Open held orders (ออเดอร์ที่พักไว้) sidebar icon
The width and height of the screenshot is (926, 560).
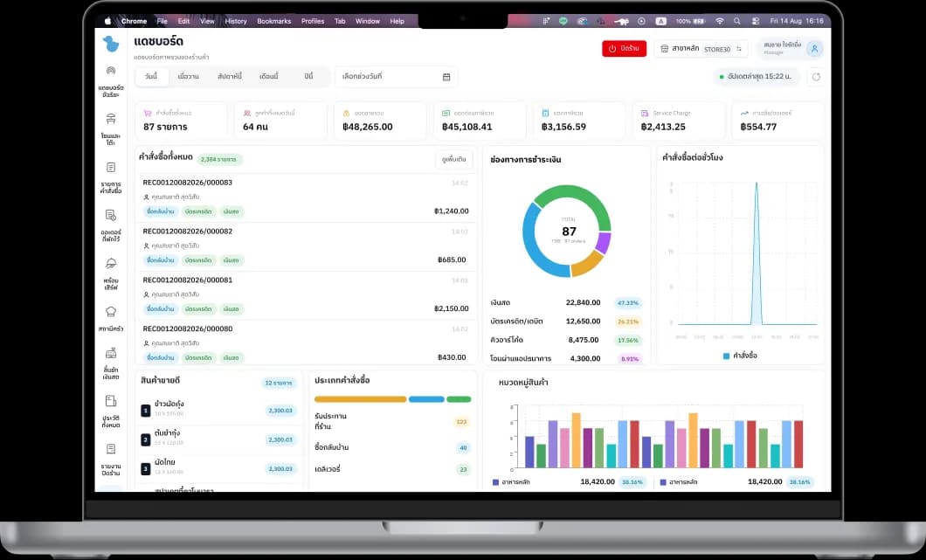110,216
